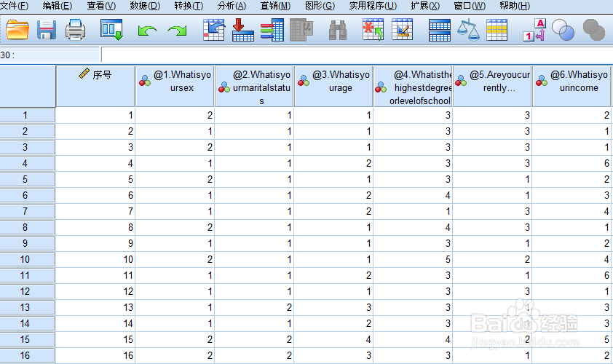613x364 pixels.
Task: Open 编辑(E) menu
Action: point(57,6)
